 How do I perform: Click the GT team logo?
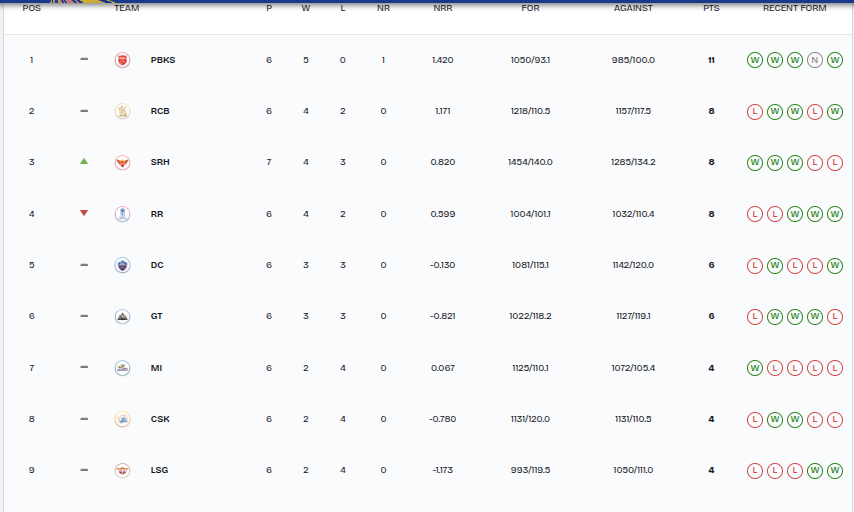point(122,316)
